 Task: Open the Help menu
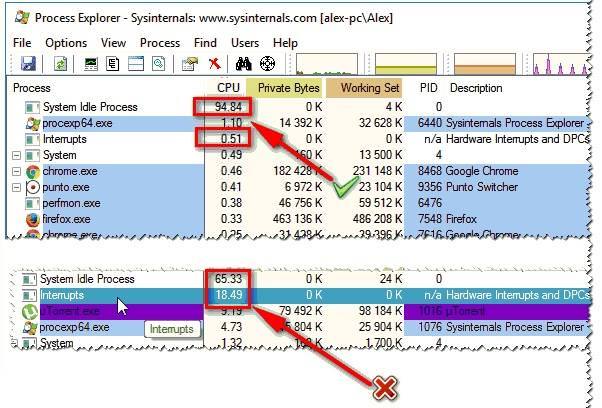point(285,43)
